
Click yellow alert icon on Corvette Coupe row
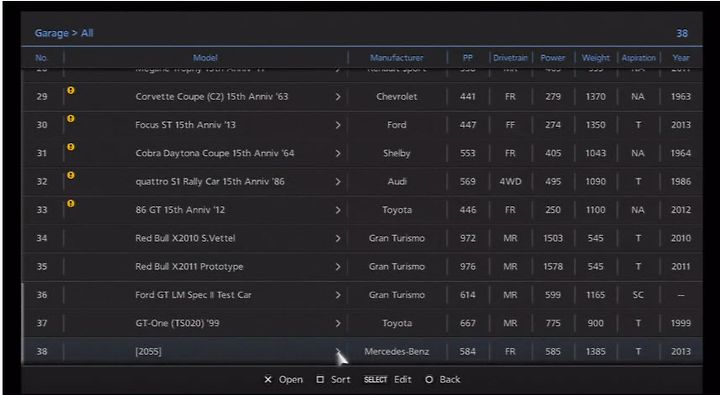click(71, 90)
